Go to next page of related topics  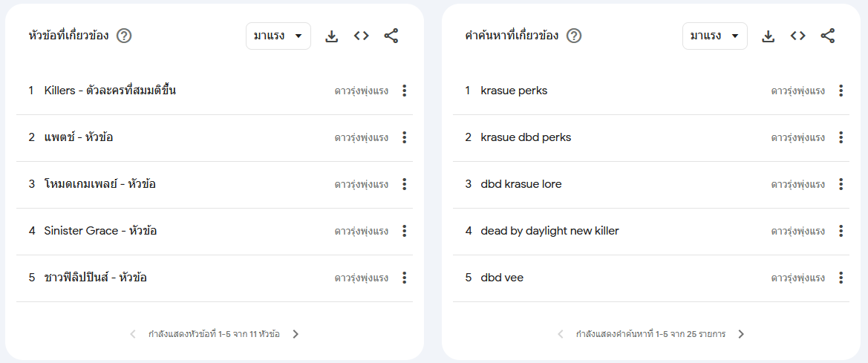[x=296, y=334]
